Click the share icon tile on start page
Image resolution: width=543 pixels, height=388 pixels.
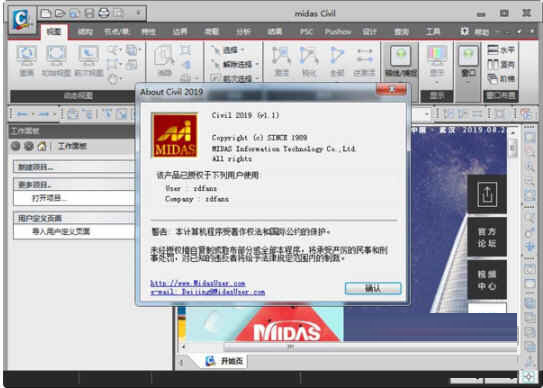click(x=487, y=194)
